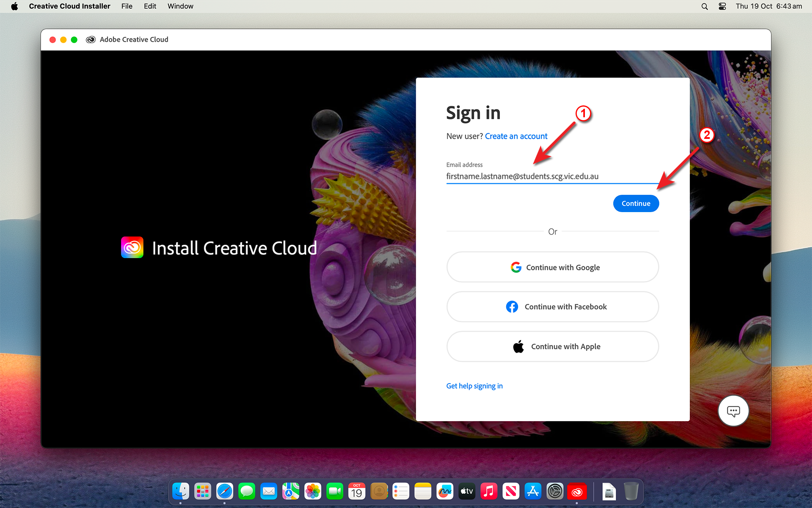812x508 pixels.
Task: Open Calendar showing 19 in dock
Action: point(357,491)
